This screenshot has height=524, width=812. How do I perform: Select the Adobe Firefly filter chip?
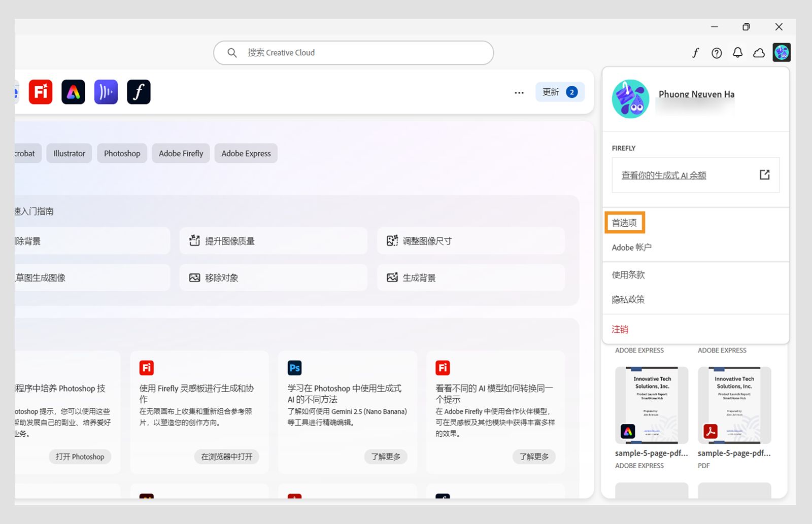pyautogui.click(x=181, y=153)
